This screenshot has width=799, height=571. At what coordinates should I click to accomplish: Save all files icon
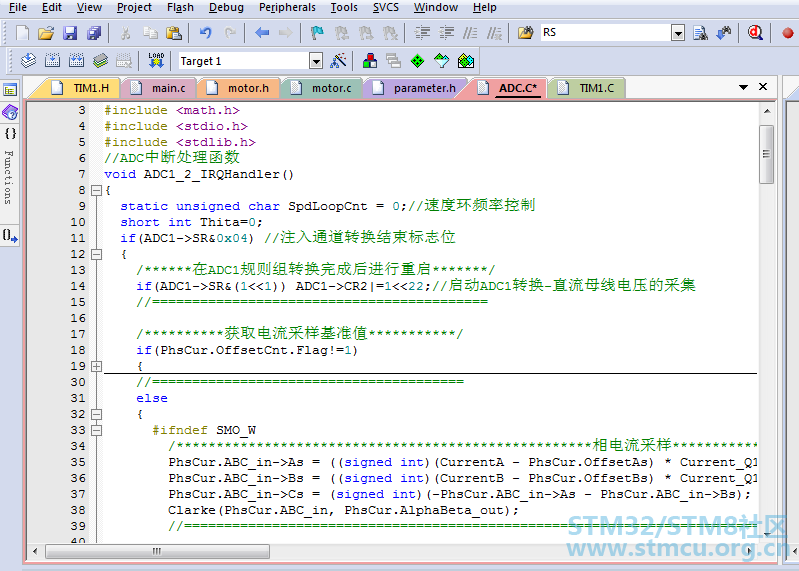click(94, 33)
